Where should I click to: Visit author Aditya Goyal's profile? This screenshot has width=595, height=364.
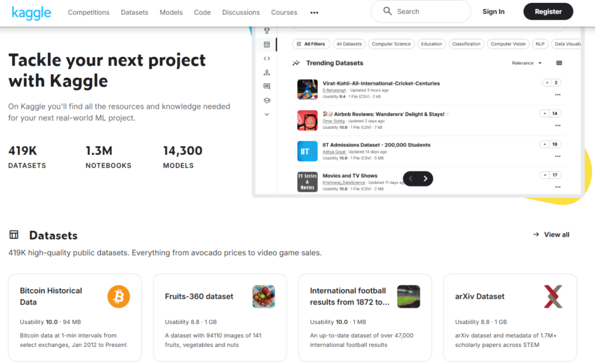pos(334,151)
